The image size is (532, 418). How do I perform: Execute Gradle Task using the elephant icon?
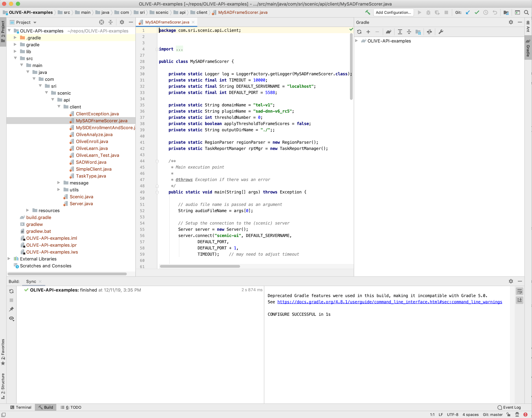click(x=388, y=32)
